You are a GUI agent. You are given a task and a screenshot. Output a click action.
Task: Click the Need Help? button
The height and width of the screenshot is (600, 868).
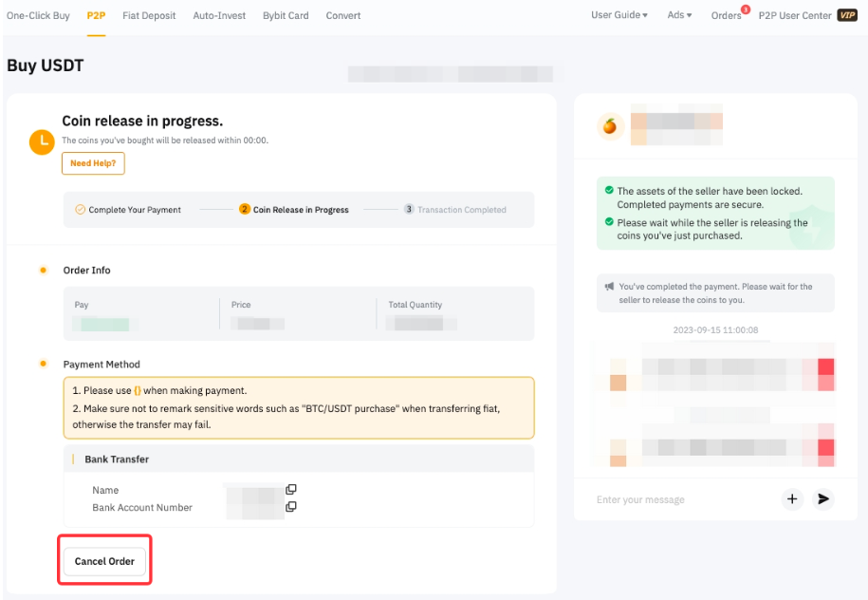pos(93,163)
